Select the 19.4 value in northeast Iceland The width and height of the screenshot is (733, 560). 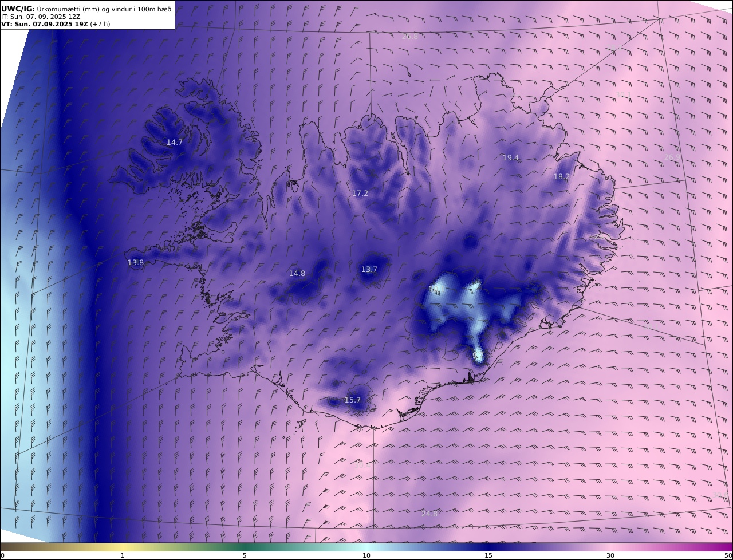pyautogui.click(x=510, y=157)
